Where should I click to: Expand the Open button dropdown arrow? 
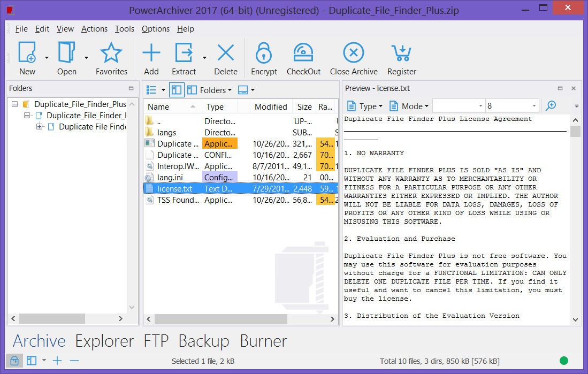coord(86,58)
